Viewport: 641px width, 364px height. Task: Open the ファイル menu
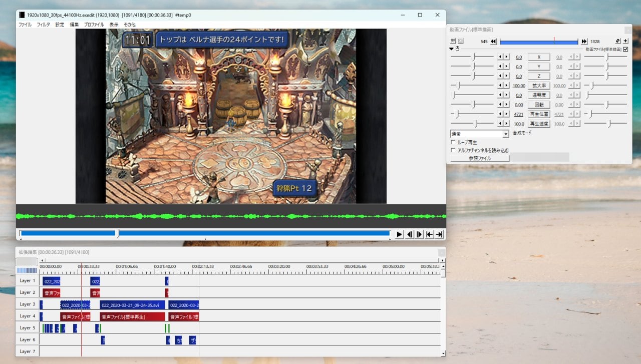(x=25, y=25)
